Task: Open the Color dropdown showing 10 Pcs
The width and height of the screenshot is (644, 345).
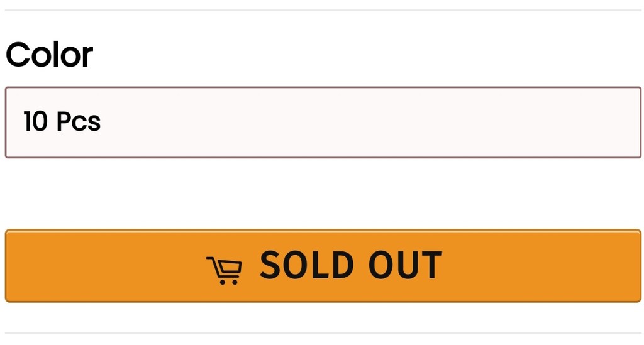Action: (323, 123)
